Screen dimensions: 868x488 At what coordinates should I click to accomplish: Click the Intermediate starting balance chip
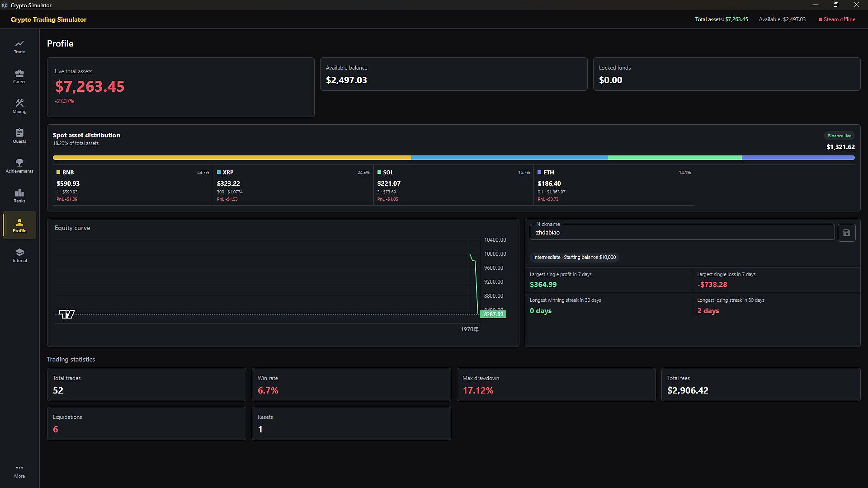[574, 257]
